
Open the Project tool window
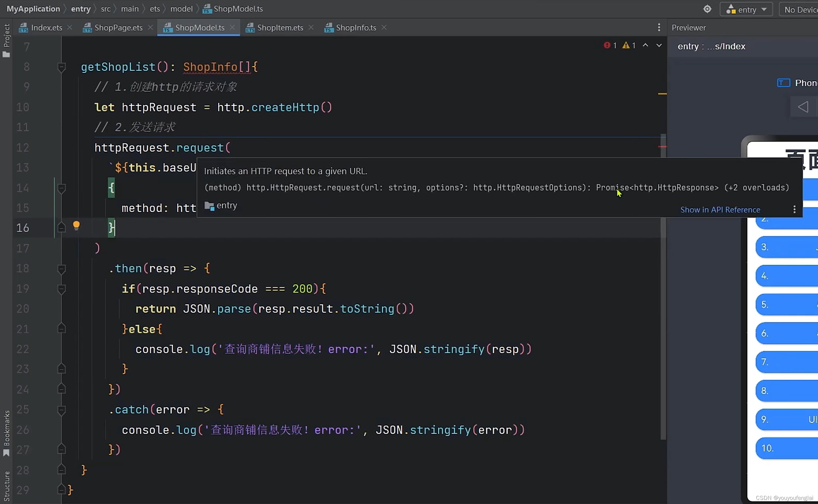pyautogui.click(x=6, y=40)
